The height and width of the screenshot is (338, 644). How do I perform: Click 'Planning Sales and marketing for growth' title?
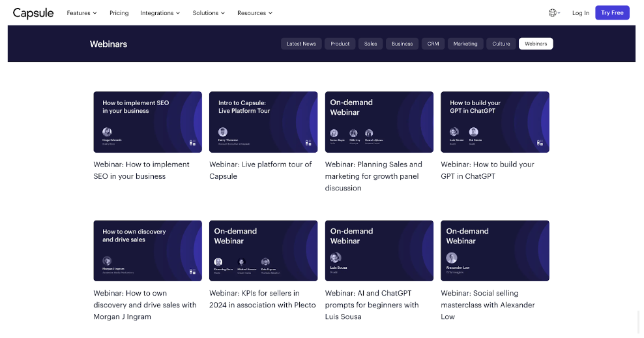pos(373,176)
